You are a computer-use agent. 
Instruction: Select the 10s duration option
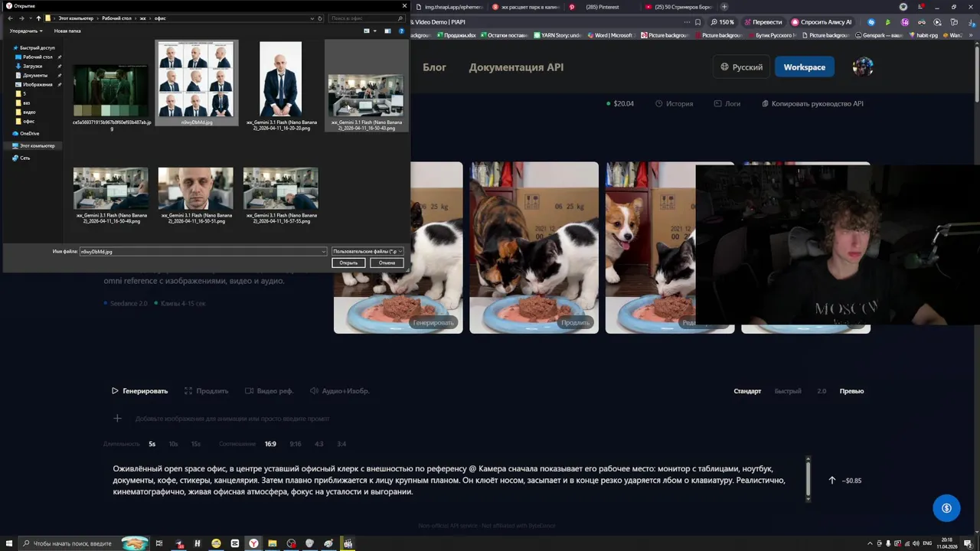(174, 444)
